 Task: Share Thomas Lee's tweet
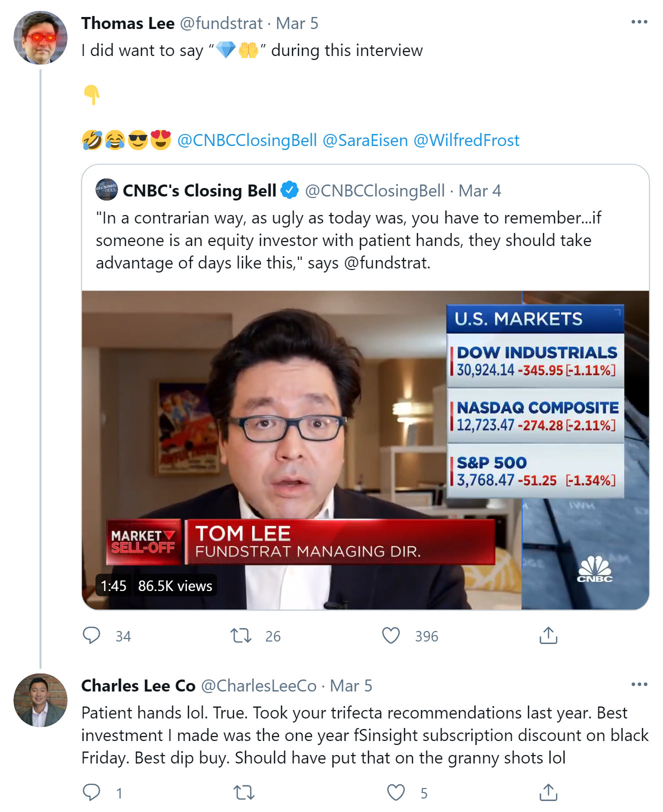coord(548,635)
